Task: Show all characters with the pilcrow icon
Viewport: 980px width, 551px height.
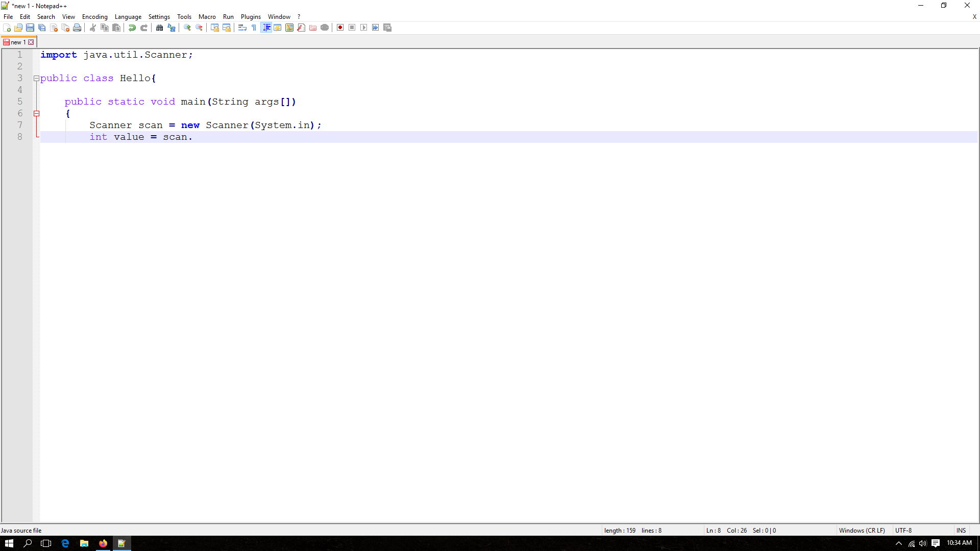Action: [x=254, y=28]
